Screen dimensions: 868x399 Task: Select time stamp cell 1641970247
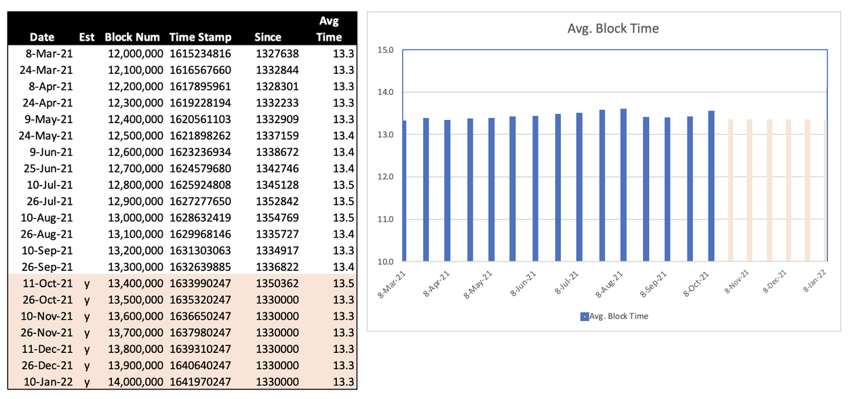coord(200,381)
